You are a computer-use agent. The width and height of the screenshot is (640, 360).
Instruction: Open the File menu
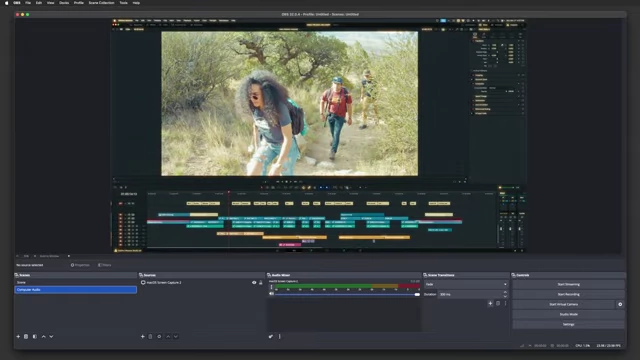(28, 3)
